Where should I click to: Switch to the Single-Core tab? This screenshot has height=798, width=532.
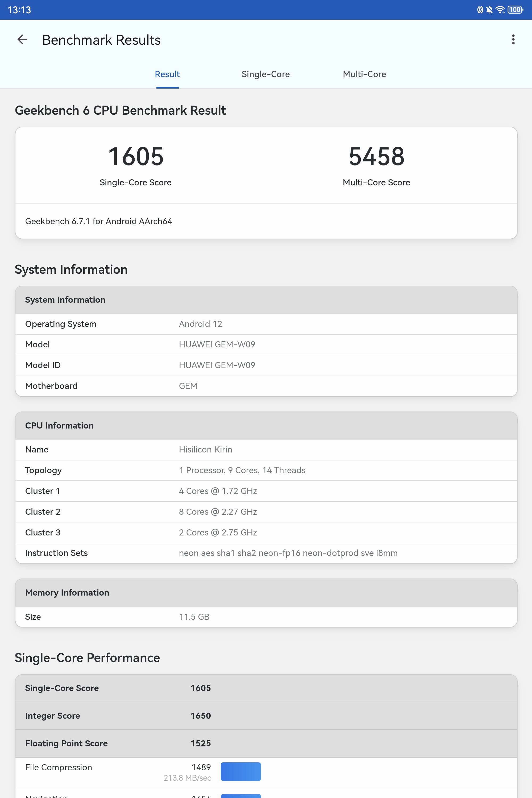pyautogui.click(x=266, y=74)
